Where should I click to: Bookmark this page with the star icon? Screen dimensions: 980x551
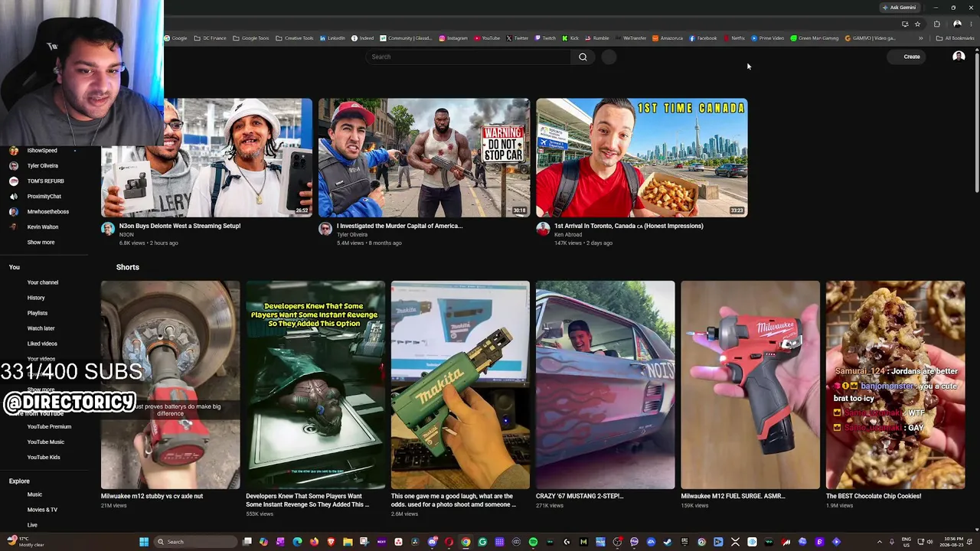click(x=917, y=24)
